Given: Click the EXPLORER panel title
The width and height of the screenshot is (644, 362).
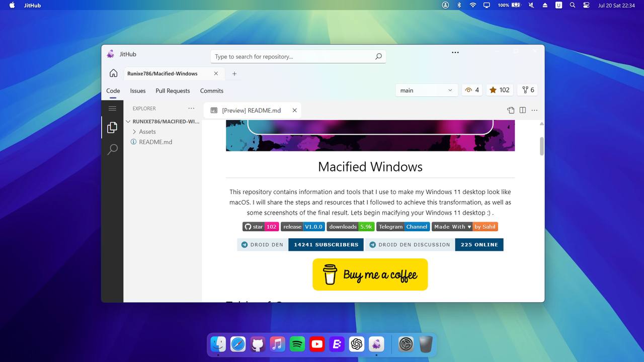Looking at the screenshot, I should (144, 109).
